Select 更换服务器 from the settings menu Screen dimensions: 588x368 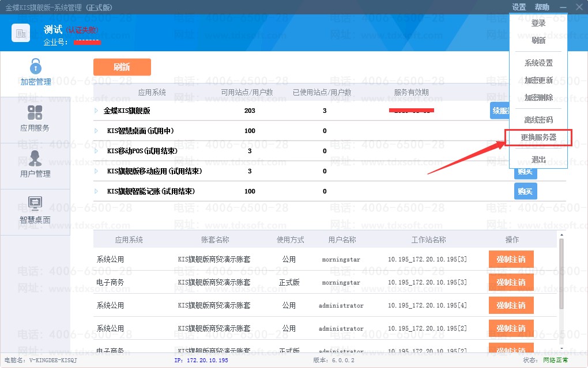[x=538, y=138]
